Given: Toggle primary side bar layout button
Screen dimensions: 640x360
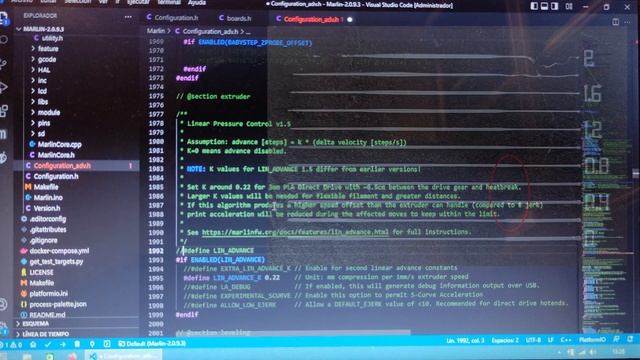Looking at the screenshot, I should pyautogui.click(x=534, y=6).
